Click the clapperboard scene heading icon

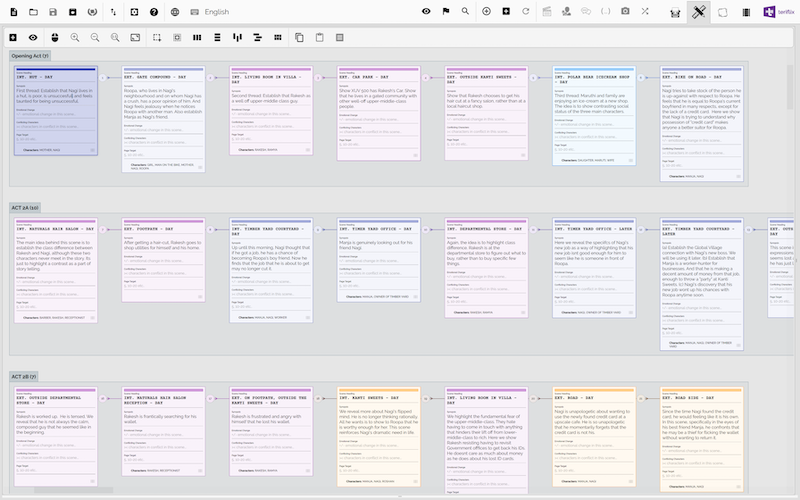pyautogui.click(x=547, y=11)
